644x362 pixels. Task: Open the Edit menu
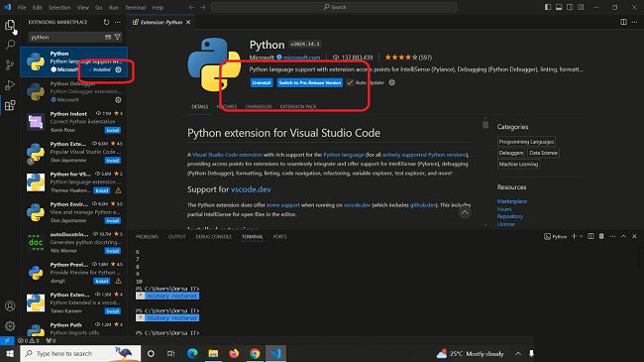point(37,7)
